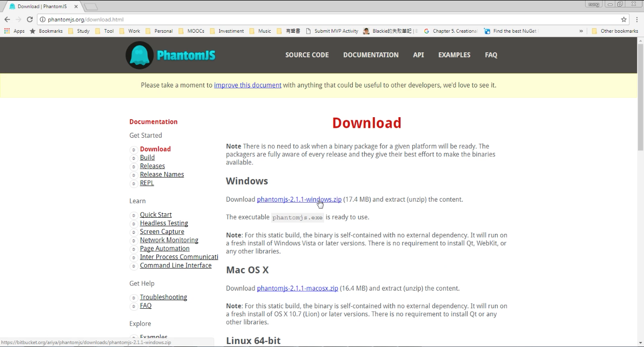The image size is (644, 347).
Task: Click the browser forward arrow
Action: pyautogui.click(x=19, y=20)
